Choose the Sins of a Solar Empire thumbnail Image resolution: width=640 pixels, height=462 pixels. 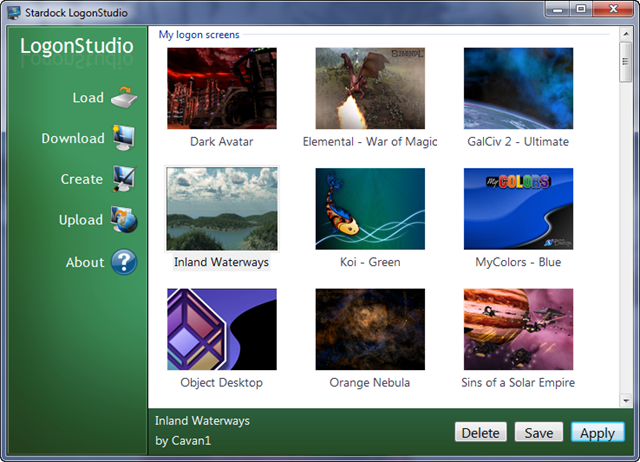click(x=518, y=329)
